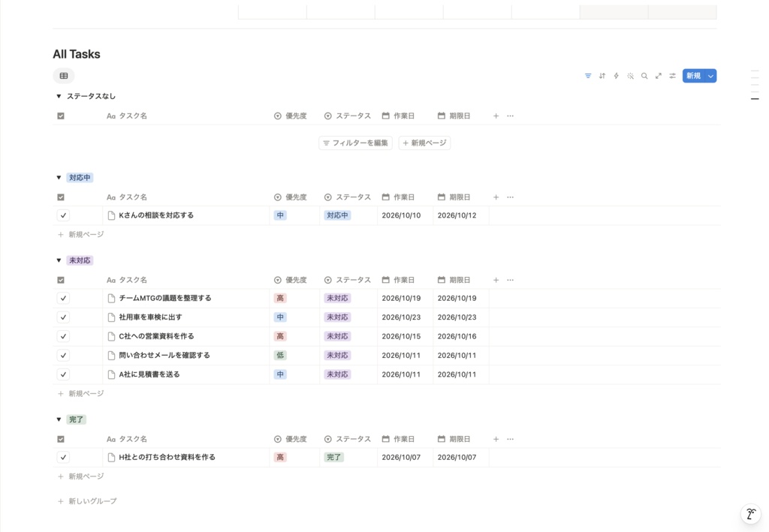This screenshot has width=769, height=532.
Task: Open automations via the lightning bolt icon
Action: pos(616,76)
